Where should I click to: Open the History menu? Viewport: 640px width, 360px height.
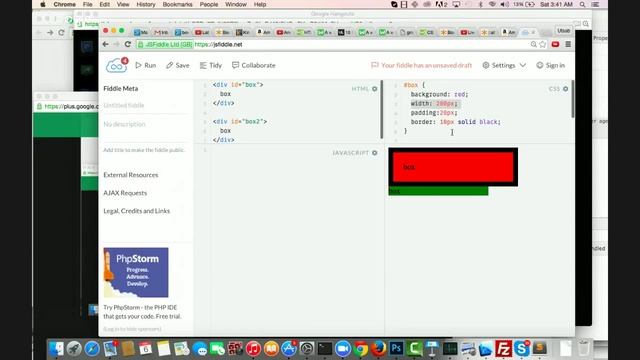(146, 4)
